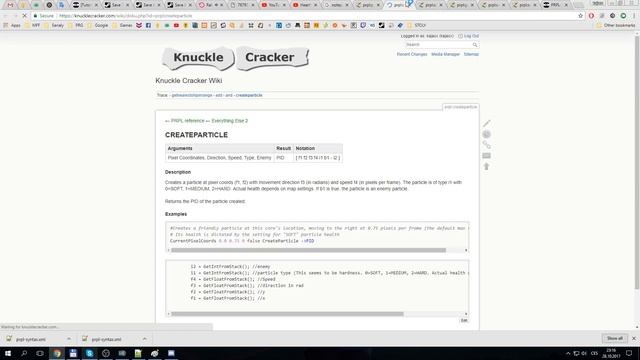This screenshot has width=640, height=360.
Task: Click the fourth page tool icon below backlinks
Action: [487, 156]
